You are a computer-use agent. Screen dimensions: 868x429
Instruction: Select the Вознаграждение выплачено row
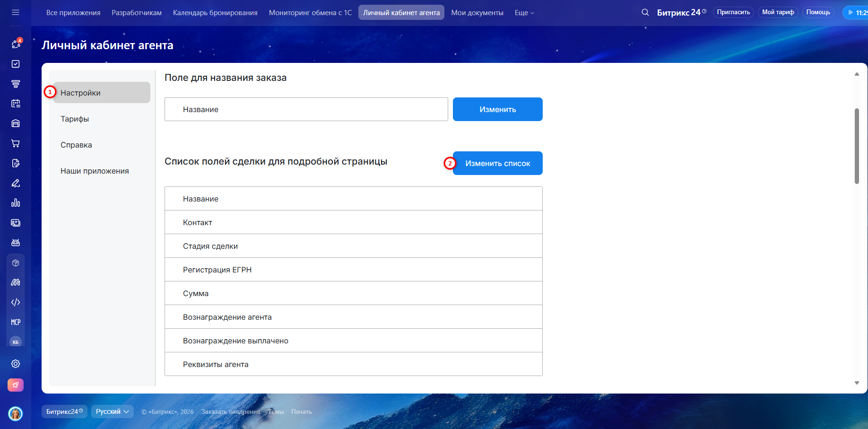point(354,341)
